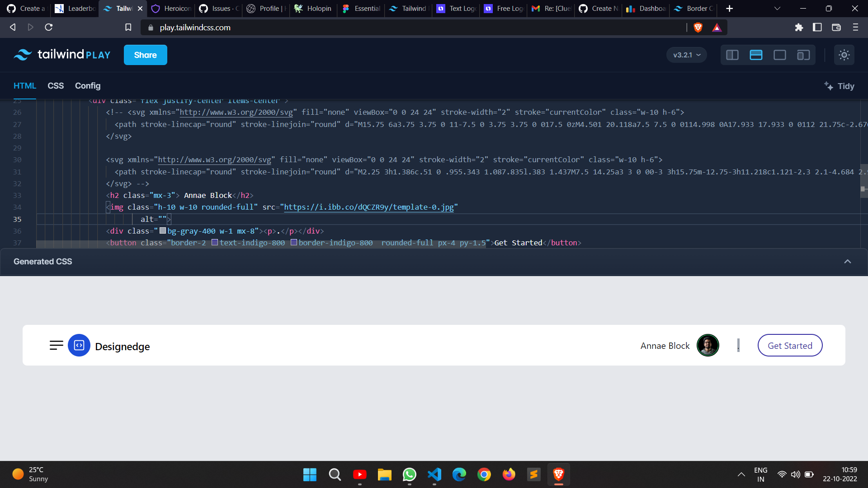This screenshot has height=488, width=868.
Task: Open the browser tab search dropdown
Action: click(x=777, y=8)
